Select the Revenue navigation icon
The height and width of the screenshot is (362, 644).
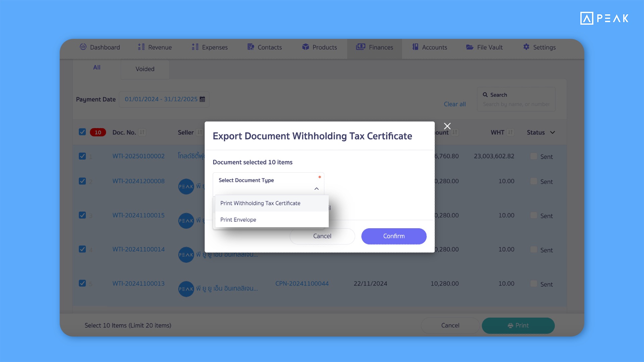coord(141,47)
